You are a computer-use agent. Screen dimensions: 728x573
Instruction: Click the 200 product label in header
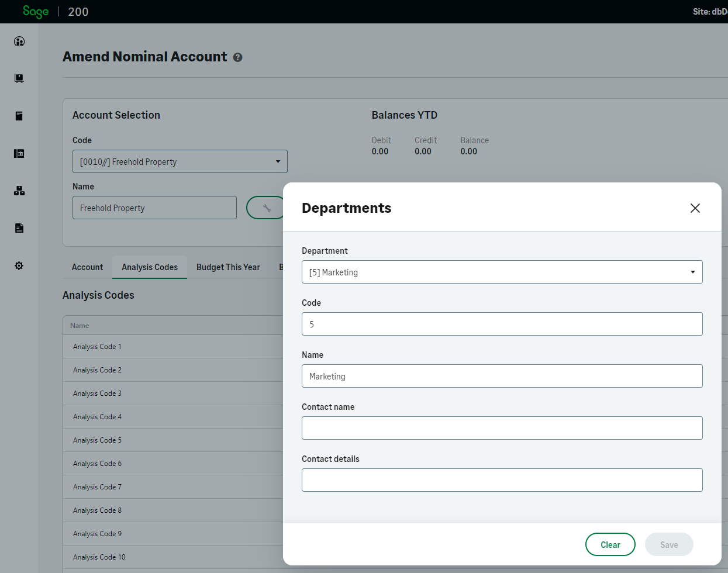[x=78, y=12]
